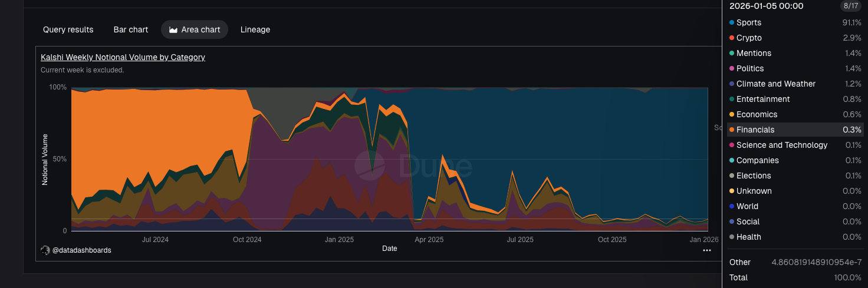The width and height of the screenshot is (868, 288).
Task: Click the Politics pink legend dot
Action: [x=732, y=68]
